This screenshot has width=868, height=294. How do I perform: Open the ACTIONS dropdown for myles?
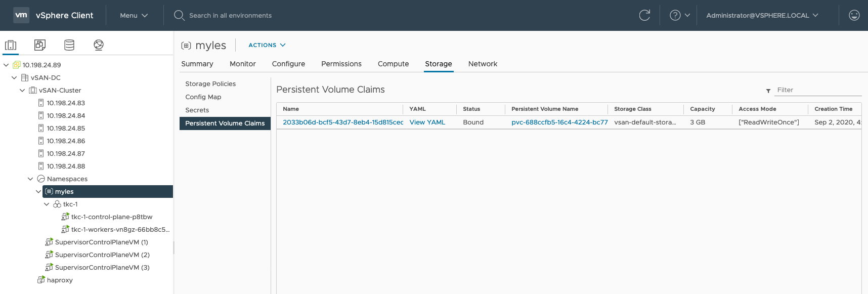coord(267,45)
